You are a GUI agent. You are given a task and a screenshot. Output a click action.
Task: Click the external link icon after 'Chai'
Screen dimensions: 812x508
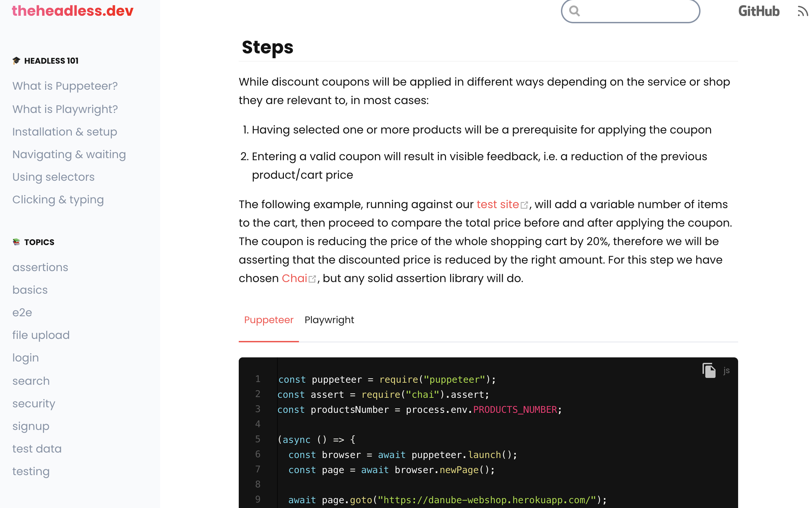pyautogui.click(x=312, y=279)
